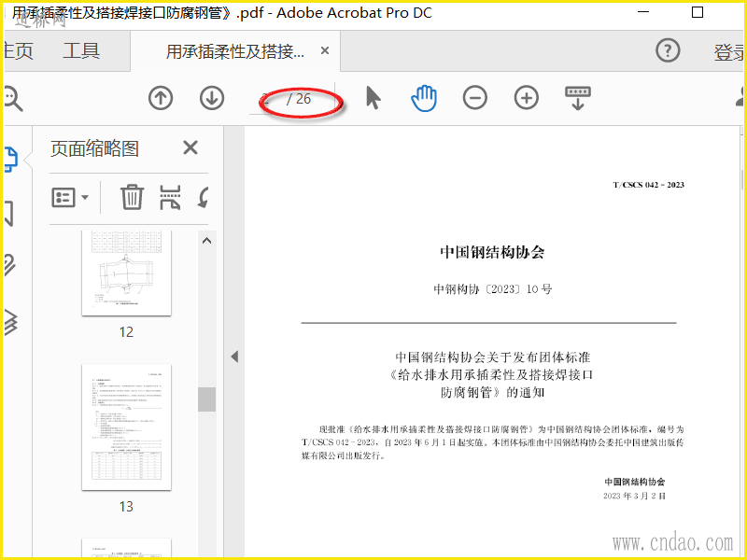
Task: Click the 中国钢结构协会 document heading
Action: click(x=492, y=252)
